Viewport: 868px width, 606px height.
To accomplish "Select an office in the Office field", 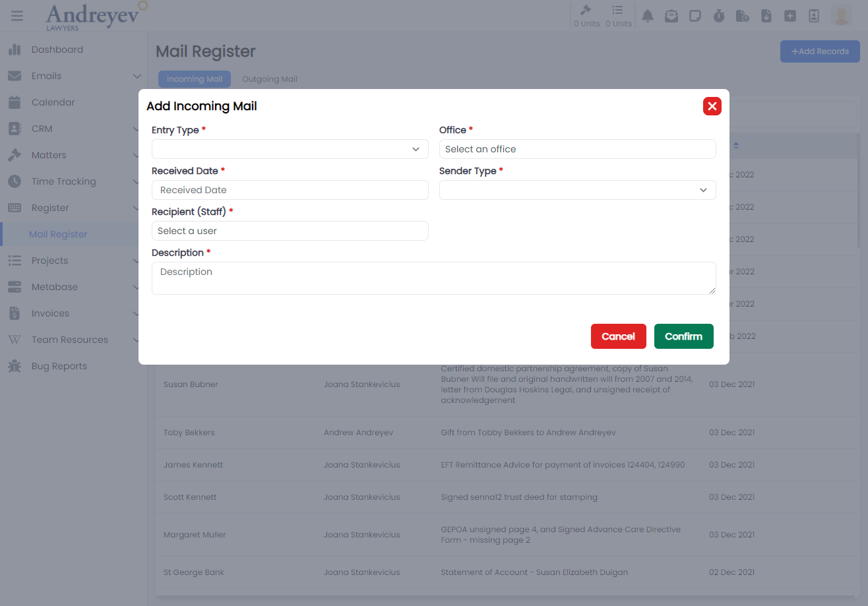I will (577, 149).
